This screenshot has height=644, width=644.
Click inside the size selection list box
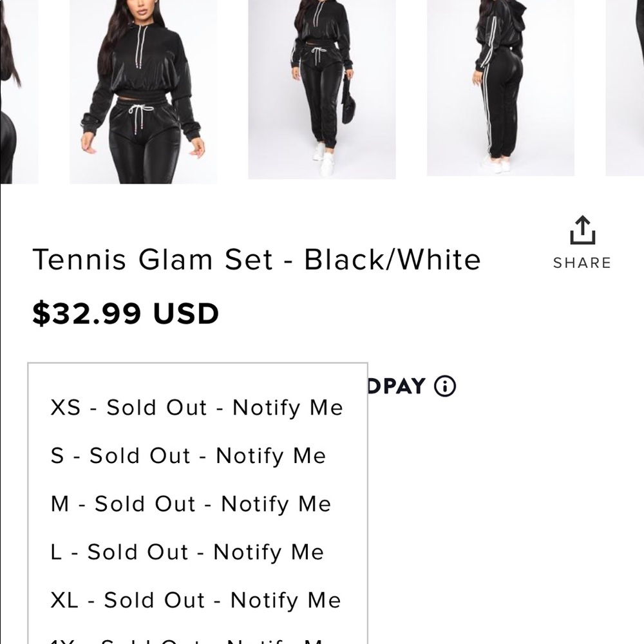click(196, 502)
